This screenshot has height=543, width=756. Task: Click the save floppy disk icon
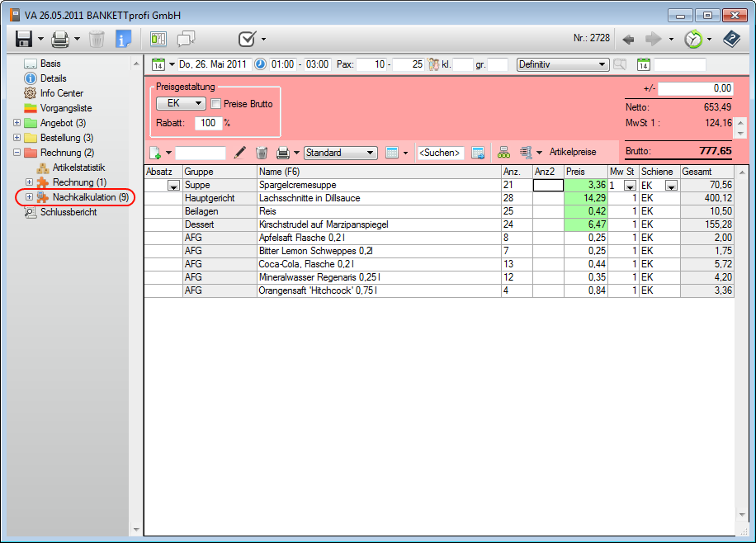click(x=23, y=39)
